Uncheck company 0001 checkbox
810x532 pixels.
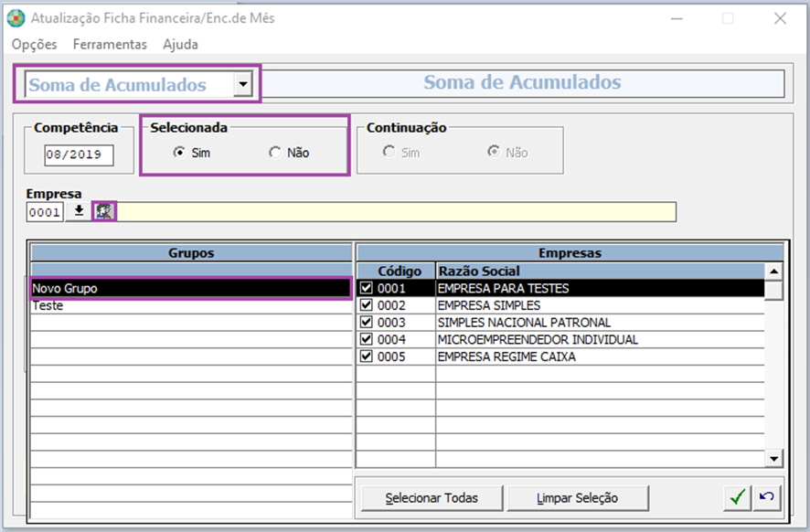coord(367,288)
